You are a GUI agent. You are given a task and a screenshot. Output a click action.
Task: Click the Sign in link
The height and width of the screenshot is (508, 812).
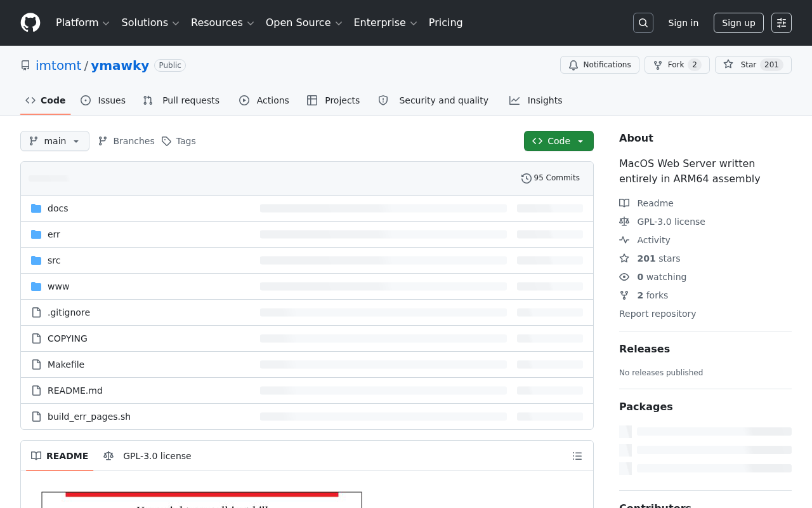click(683, 23)
